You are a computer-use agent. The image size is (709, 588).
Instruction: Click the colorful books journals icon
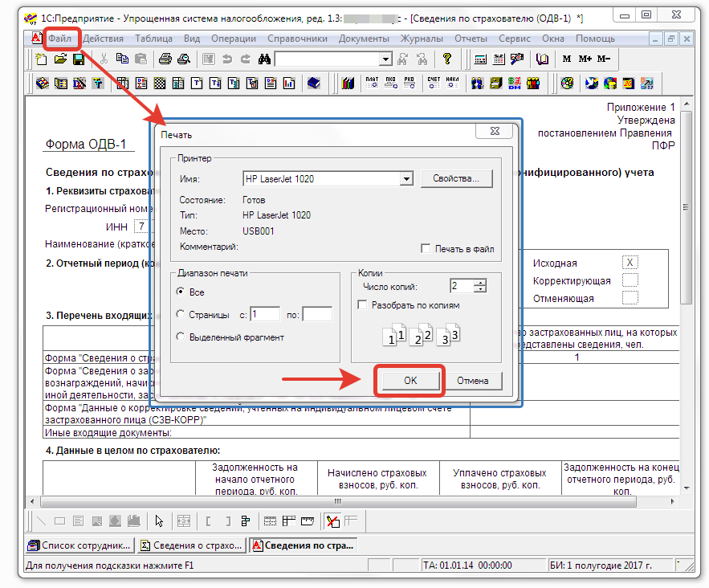click(348, 84)
